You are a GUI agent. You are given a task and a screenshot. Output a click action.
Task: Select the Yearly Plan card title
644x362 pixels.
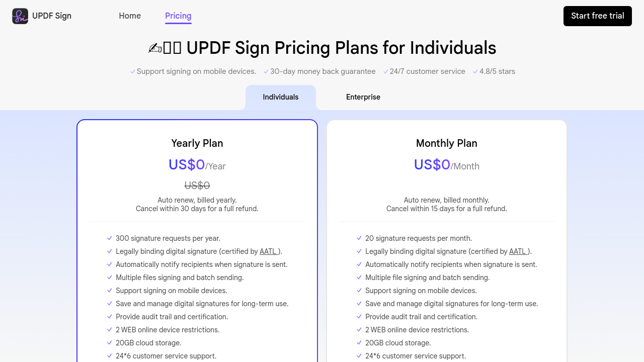pyautogui.click(x=197, y=143)
